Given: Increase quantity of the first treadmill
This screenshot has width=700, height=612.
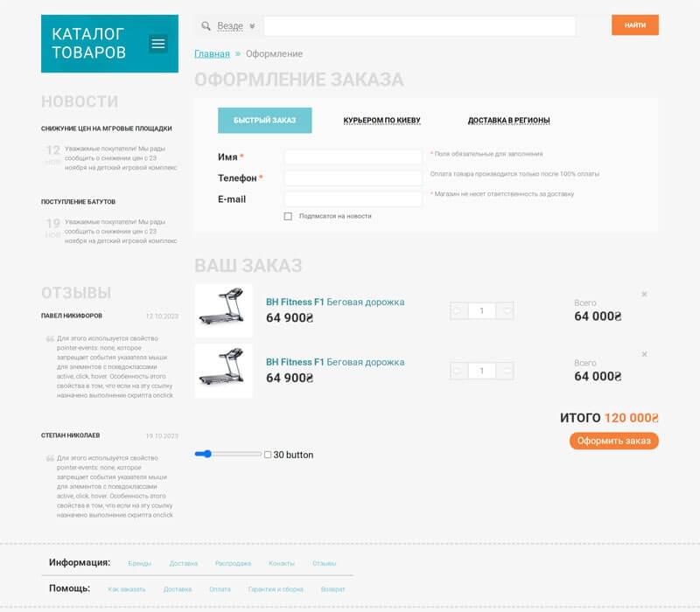Looking at the screenshot, I should pyautogui.click(x=505, y=310).
